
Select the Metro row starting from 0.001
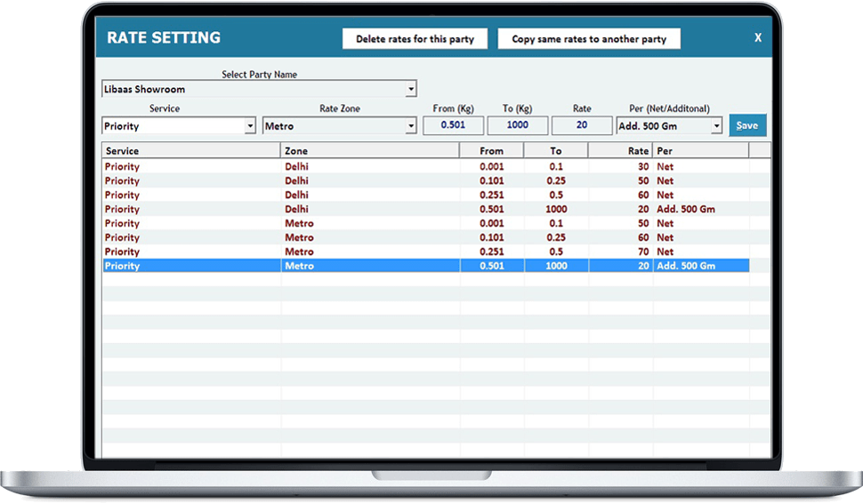(x=425, y=224)
